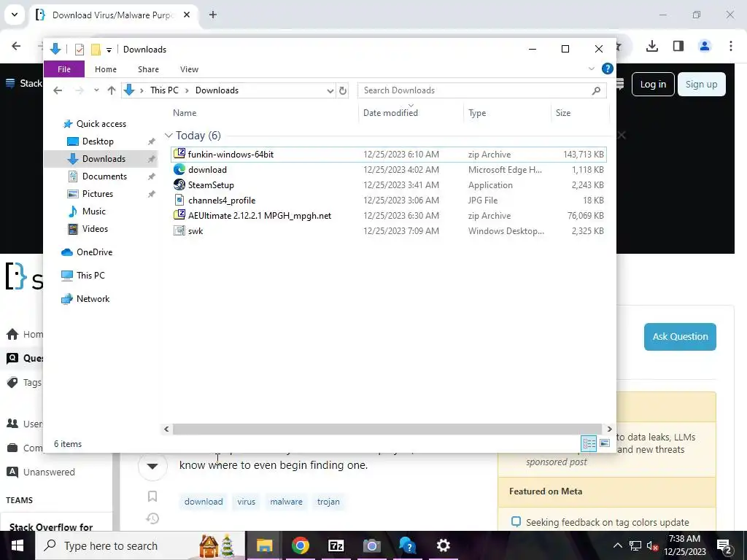Expand the address bar history dropdown
The image size is (747, 560).
pos(330,90)
